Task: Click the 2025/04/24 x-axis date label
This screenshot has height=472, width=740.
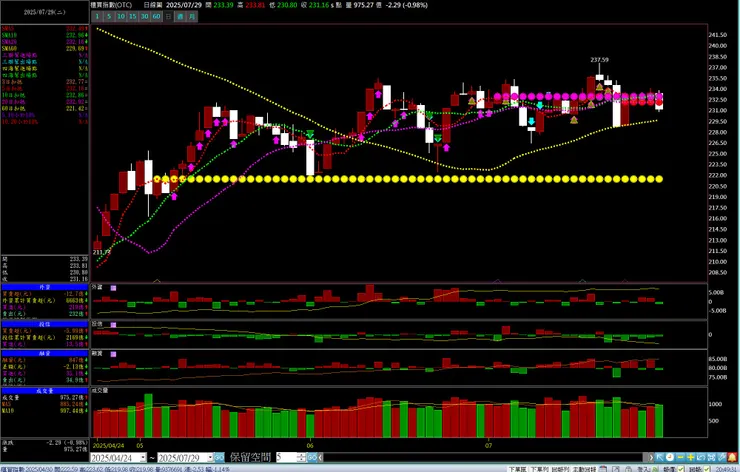Action: click(109, 445)
